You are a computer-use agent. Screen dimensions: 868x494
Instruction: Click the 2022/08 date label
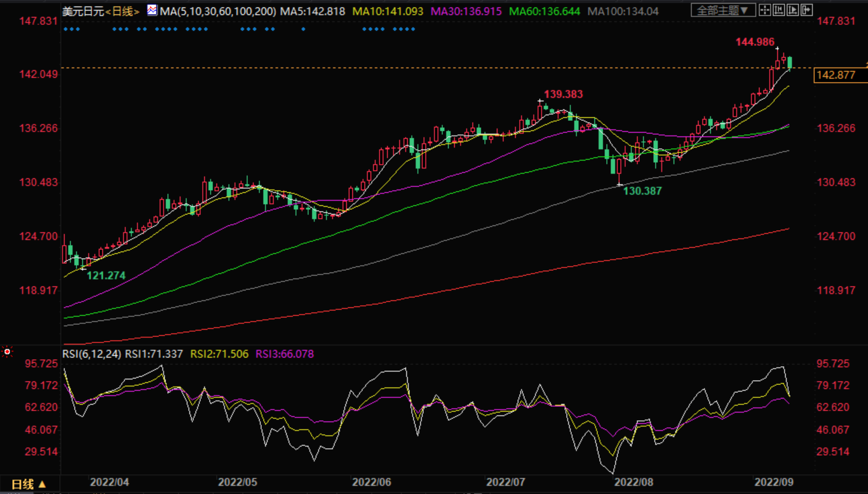634,482
